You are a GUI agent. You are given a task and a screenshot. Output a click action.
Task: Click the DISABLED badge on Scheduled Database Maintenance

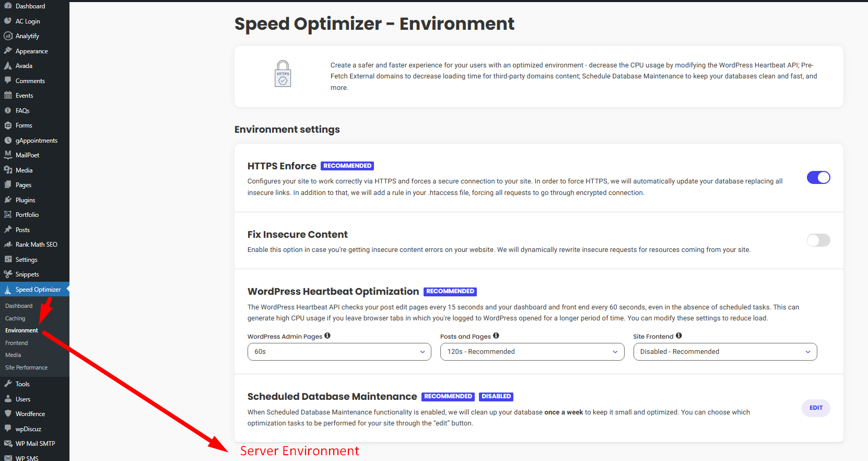pyautogui.click(x=496, y=396)
